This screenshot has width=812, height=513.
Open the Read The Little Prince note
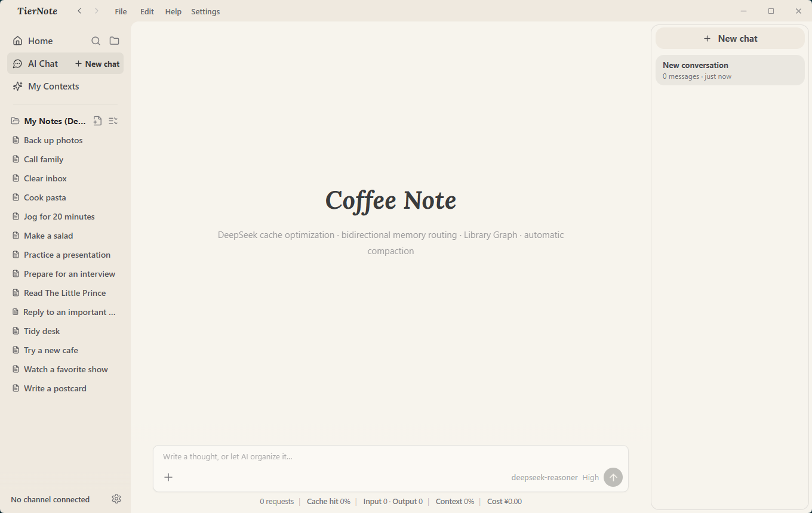click(65, 293)
